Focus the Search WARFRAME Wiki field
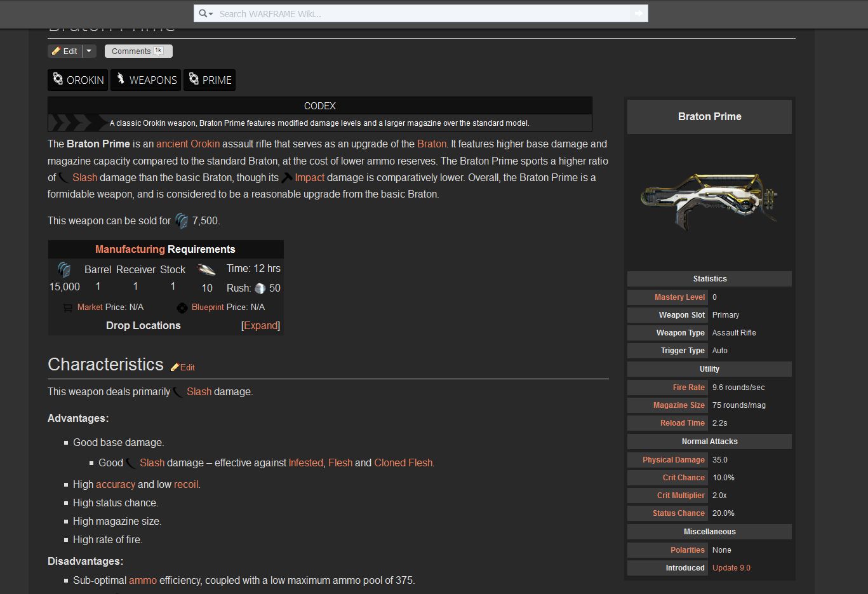The height and width of the screenshot is (594, 868). 423,13
